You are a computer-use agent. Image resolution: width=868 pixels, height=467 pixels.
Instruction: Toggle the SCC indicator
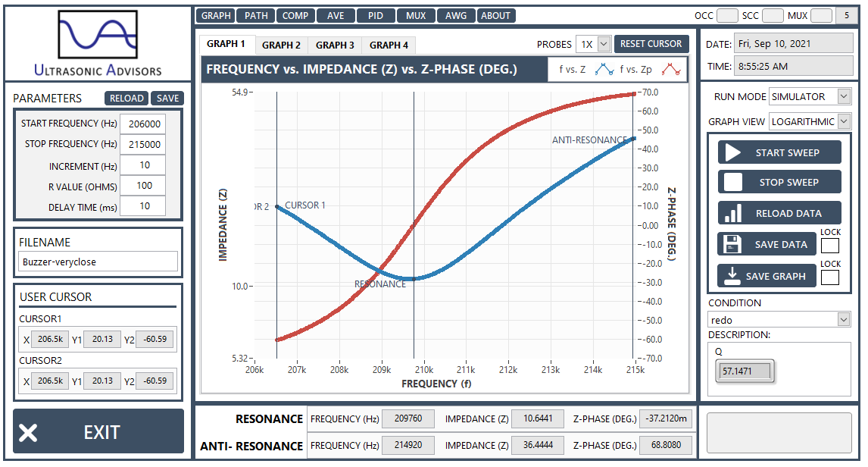coord(773,15)
